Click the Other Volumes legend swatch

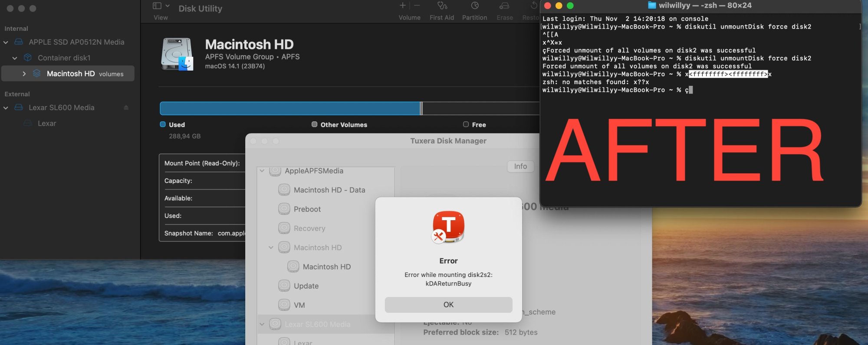pyautogui.click(x=314, y=124)
